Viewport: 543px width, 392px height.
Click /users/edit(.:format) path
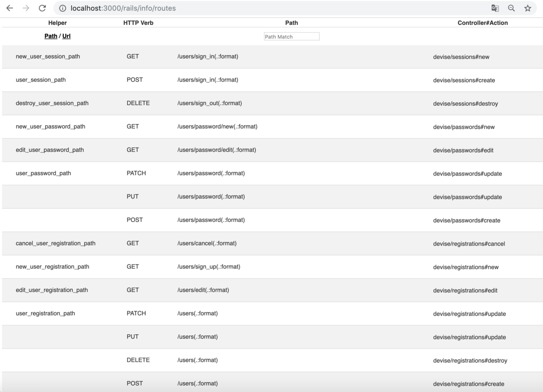[x=203, y=290]
